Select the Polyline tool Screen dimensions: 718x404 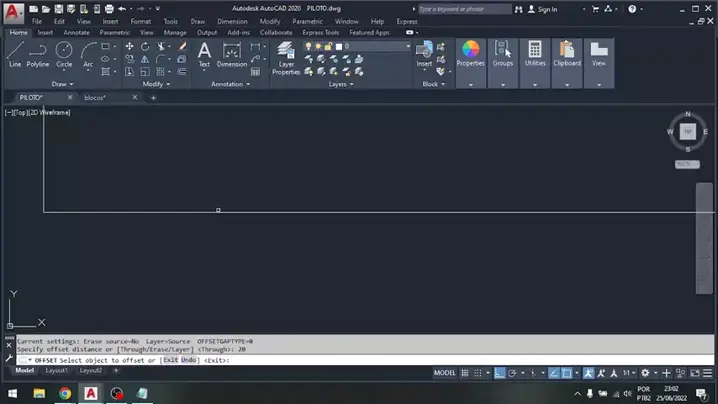pos(38,54)
